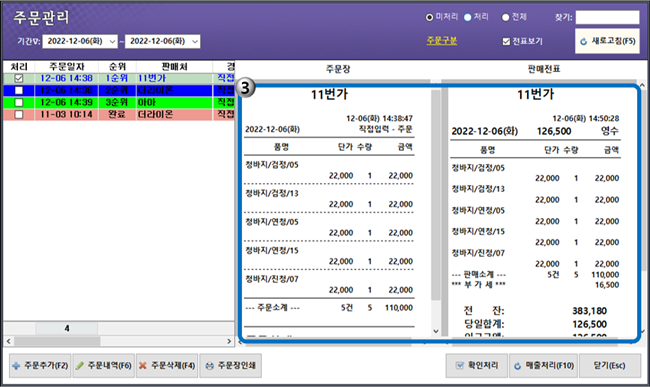Select the 전체 radio button
Viewport: 650px width, 387px height.
click(505, 17)
